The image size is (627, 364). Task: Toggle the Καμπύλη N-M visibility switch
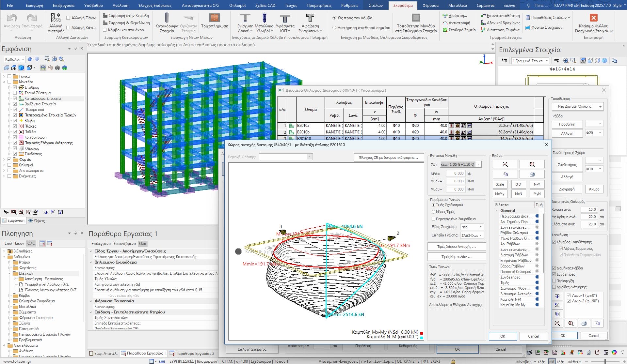[x=537, y=299]
